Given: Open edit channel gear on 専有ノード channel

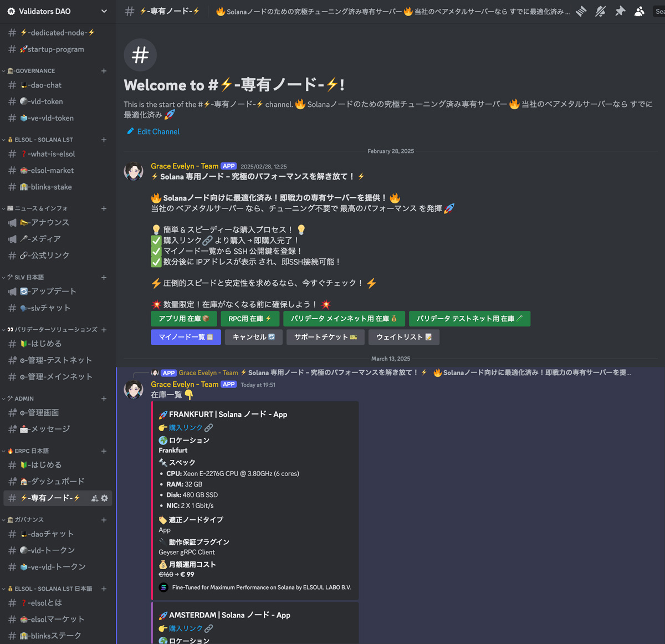Looking at the screenshot, I should (104, 498).
